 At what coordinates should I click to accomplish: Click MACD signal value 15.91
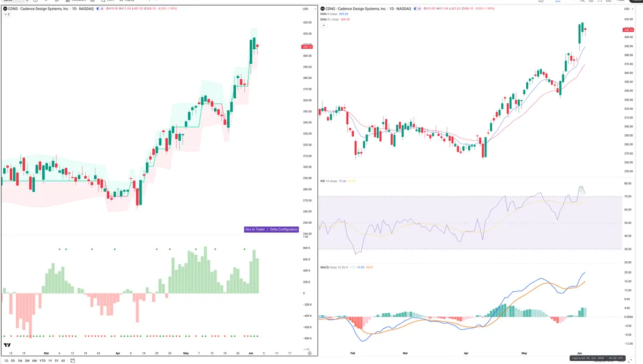tap(369, 267)
